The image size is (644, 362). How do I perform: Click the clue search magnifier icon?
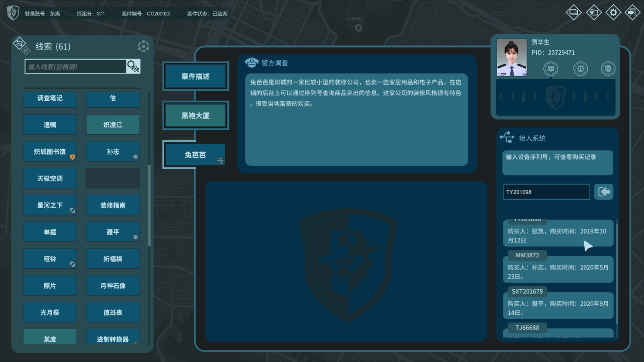click(x=133, y=66)
